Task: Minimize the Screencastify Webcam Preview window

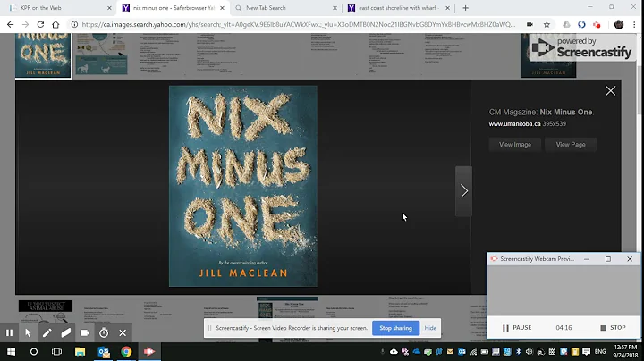Action: (x=586, y=259)
